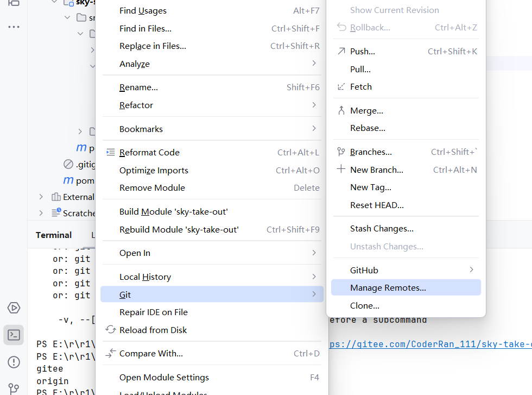Click the .gitignore file icon

pos(68,165)
